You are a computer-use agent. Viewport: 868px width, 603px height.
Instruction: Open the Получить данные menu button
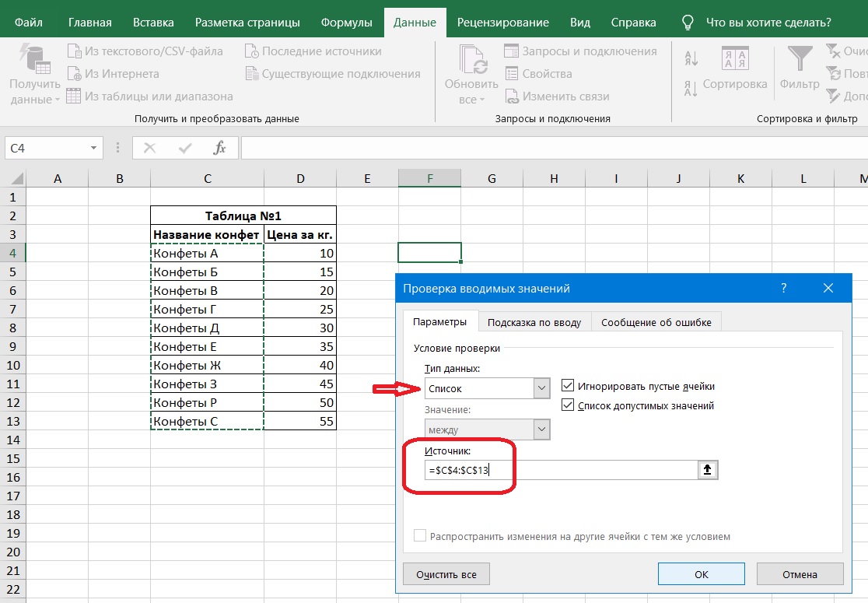(34, 75)
